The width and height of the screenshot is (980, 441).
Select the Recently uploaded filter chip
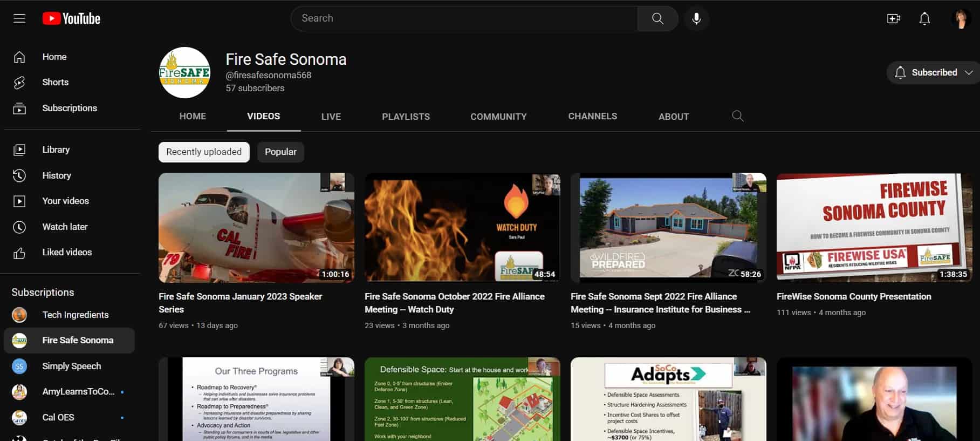point(204,152)
